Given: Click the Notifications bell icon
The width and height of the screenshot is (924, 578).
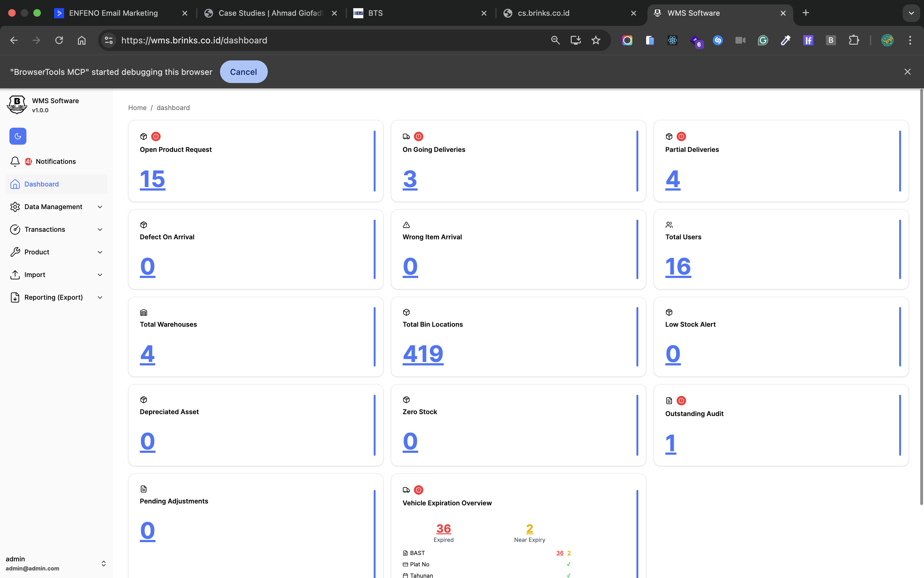Looking at the screenshot, I should [15, 161].
